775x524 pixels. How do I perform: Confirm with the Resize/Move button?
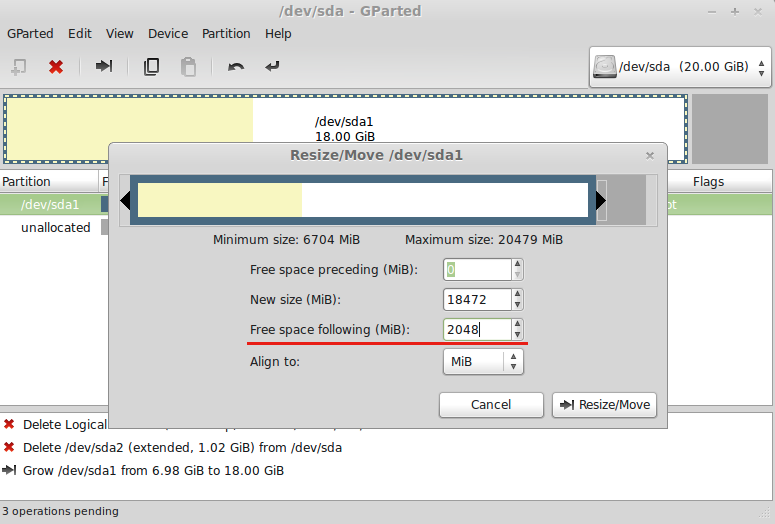click(604, 405)
